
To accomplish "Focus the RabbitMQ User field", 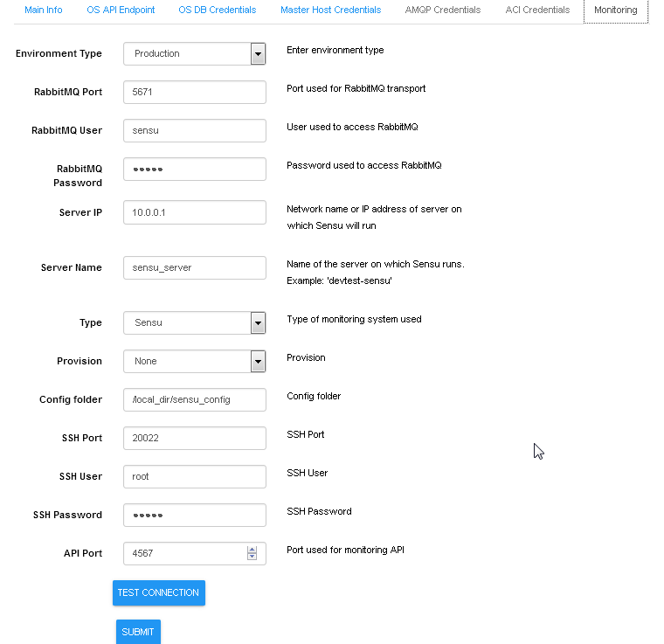I will click(x=194, y=131).
